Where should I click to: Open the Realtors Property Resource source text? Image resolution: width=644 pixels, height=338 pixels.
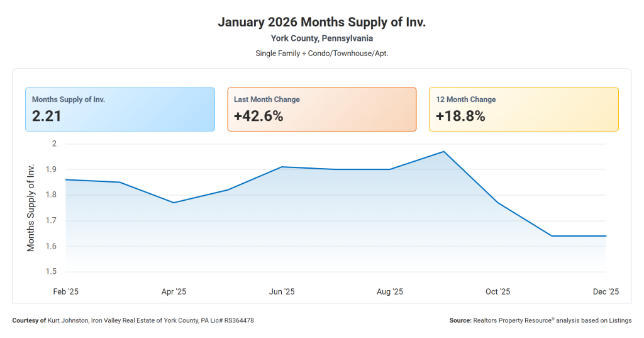(540, 320)
